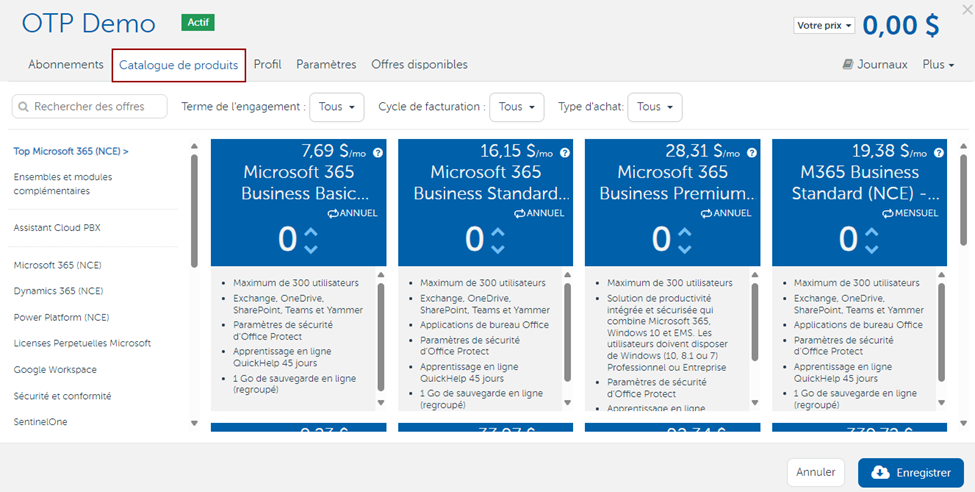Image resolution: width=975 pixels, height=492 pixels.
Task: Open help icon on Business Basic card
Action: tap(377, 153)
